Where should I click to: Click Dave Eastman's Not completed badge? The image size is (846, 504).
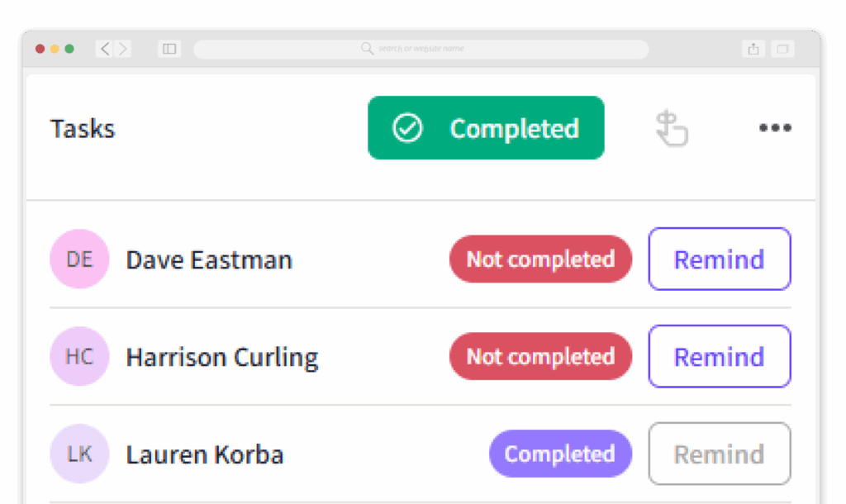pyautogui.click(x=540, y=259)
